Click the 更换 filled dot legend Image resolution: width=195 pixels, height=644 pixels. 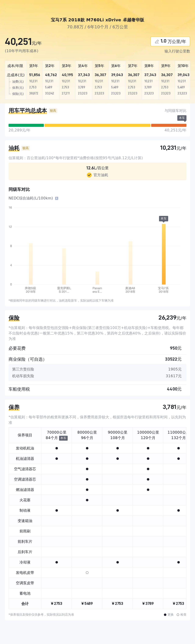pyautogui.click(x=165, y=615)
